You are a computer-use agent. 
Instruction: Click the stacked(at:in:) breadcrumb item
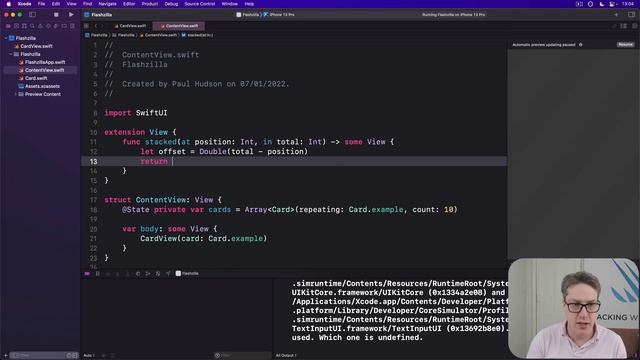(197, 35)
